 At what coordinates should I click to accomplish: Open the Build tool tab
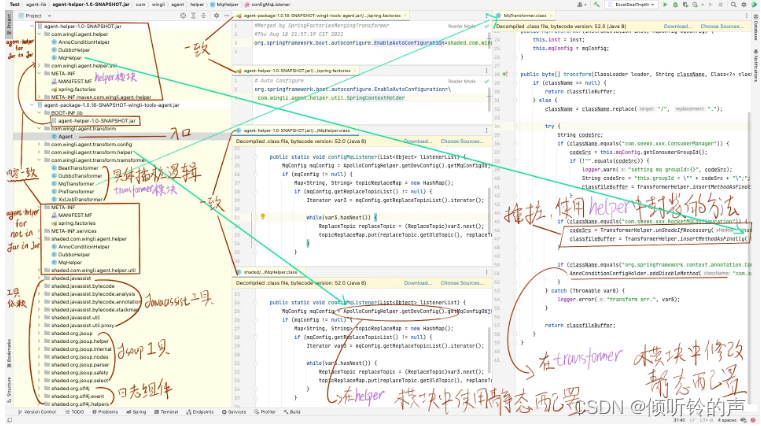pyautogui.click(x=292, y=412)
